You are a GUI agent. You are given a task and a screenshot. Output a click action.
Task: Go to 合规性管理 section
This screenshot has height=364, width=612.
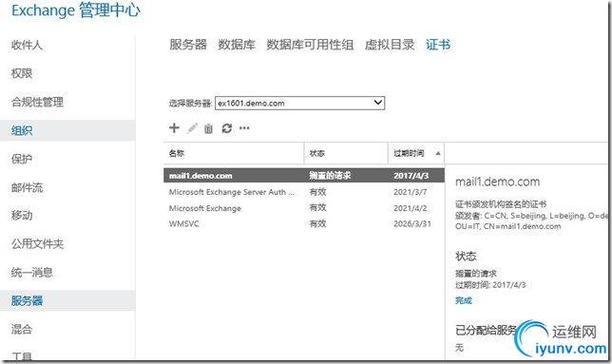(x=37, y=103)
